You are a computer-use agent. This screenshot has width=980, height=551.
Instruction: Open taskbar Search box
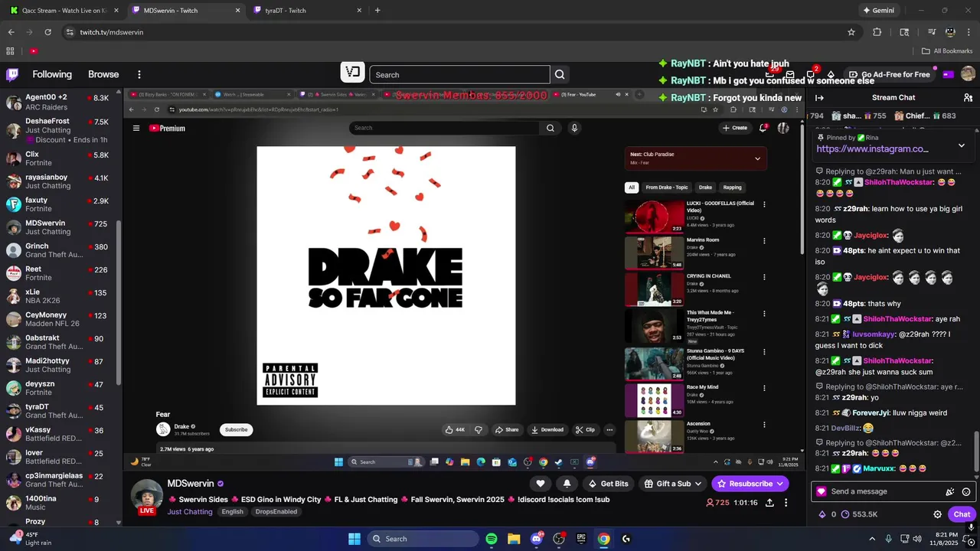(x=423, y=539)
